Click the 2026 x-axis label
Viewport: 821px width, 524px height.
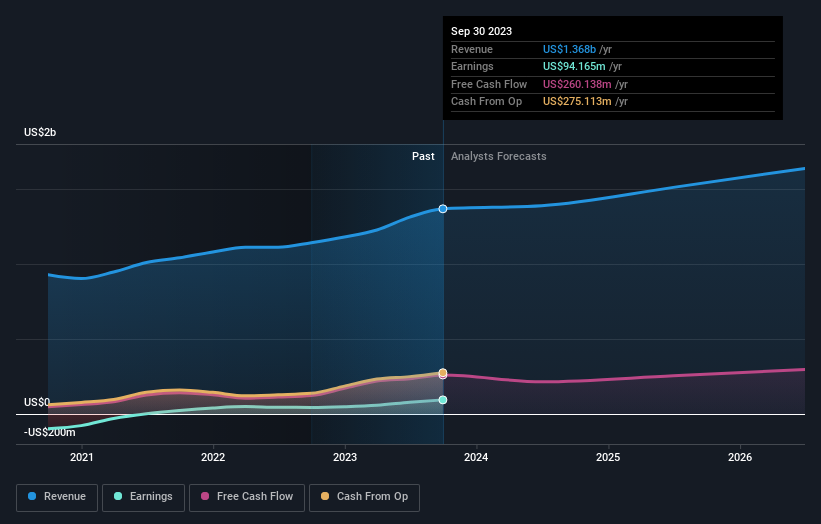click(740, 458)
